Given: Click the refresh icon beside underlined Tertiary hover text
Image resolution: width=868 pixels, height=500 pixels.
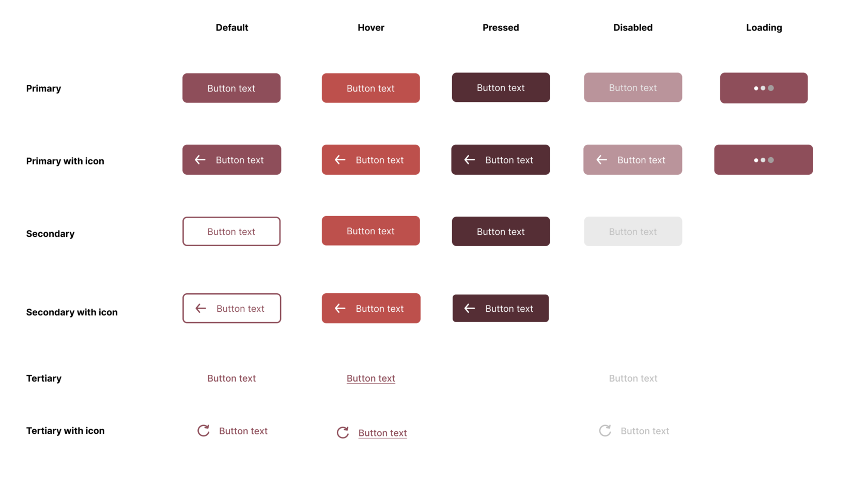Looking at the screenshot, I should 343,433.
